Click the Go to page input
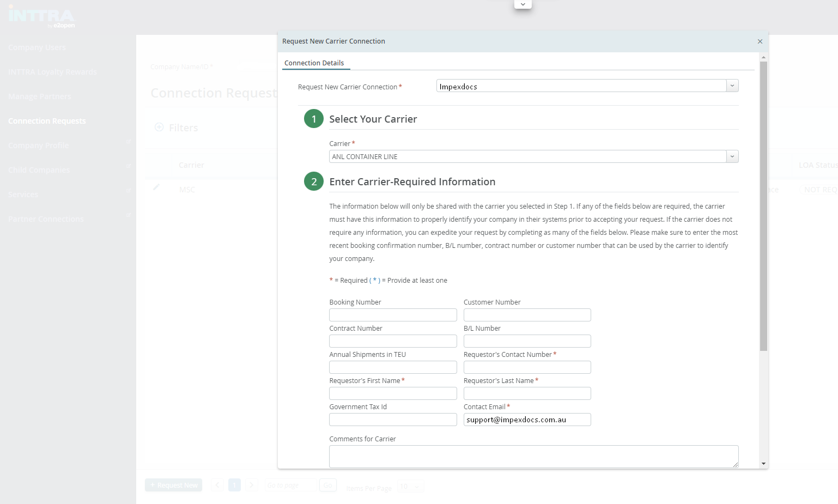This screenshot has height=504, width=838. click(290, 485)
